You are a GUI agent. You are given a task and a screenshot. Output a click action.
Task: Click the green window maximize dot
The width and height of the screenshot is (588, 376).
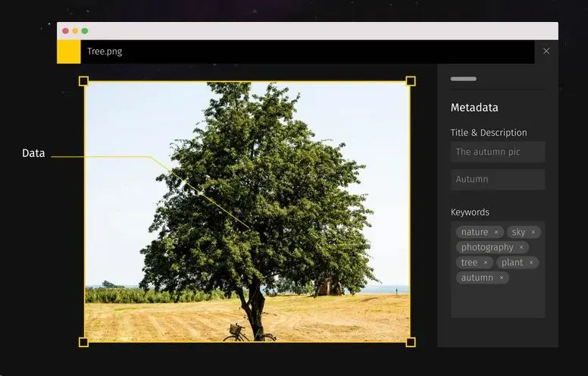coord(85,31)
